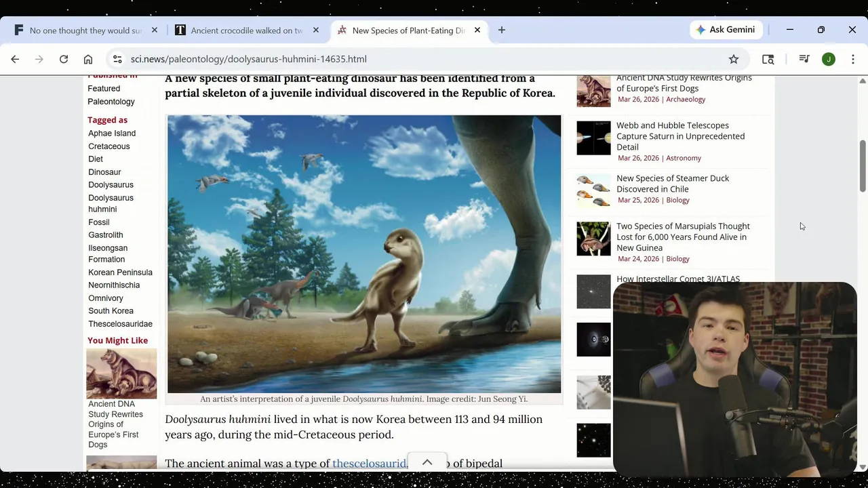Viewport: 868px width, 488px height.
Task: Open the Webb and Hubble Saturn article
Action: 680,136
